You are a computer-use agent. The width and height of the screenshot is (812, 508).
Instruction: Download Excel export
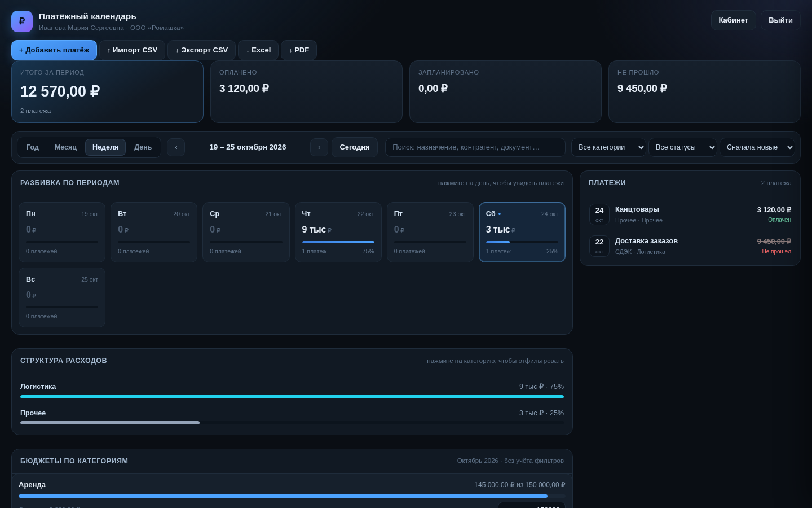[258, 50]
